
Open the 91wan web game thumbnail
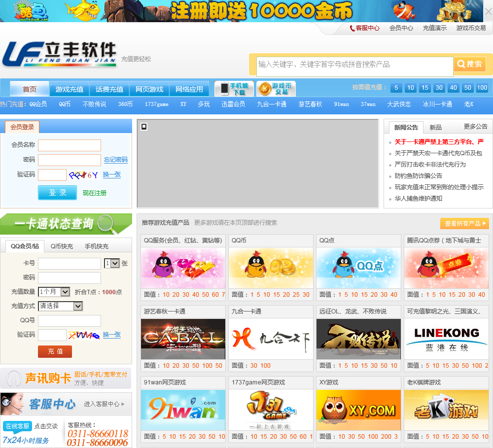point(183,410)
